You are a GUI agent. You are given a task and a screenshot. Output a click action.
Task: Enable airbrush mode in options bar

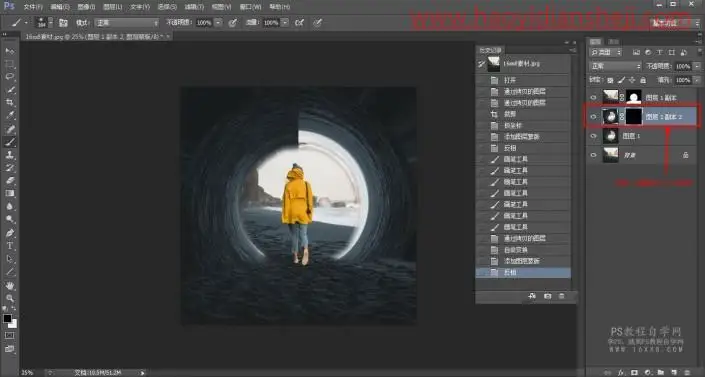point(299,22)
